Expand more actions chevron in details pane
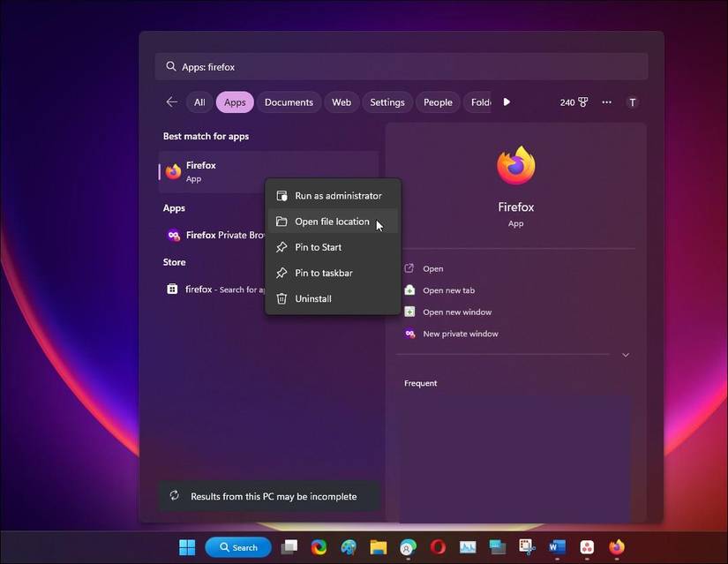 [626, 355]
